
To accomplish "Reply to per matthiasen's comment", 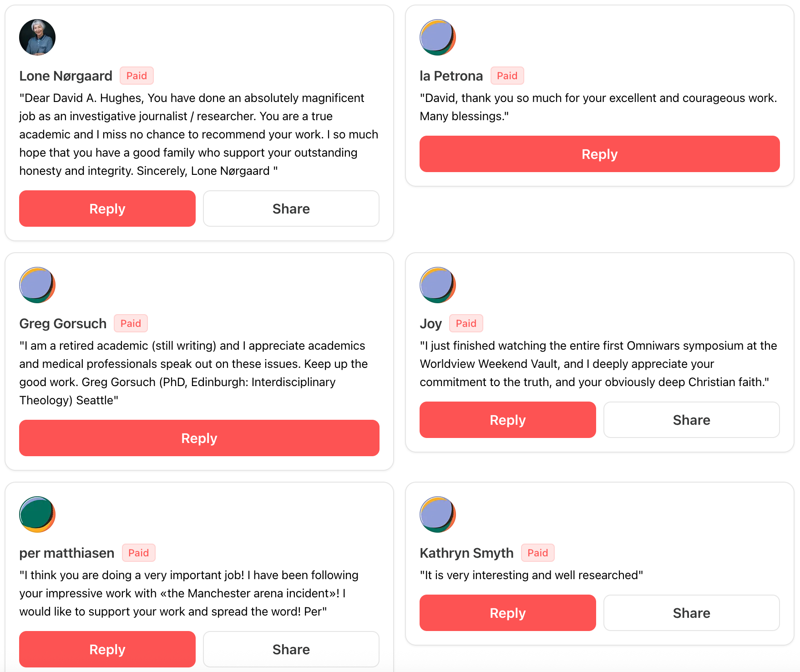I will pos(107,649).
